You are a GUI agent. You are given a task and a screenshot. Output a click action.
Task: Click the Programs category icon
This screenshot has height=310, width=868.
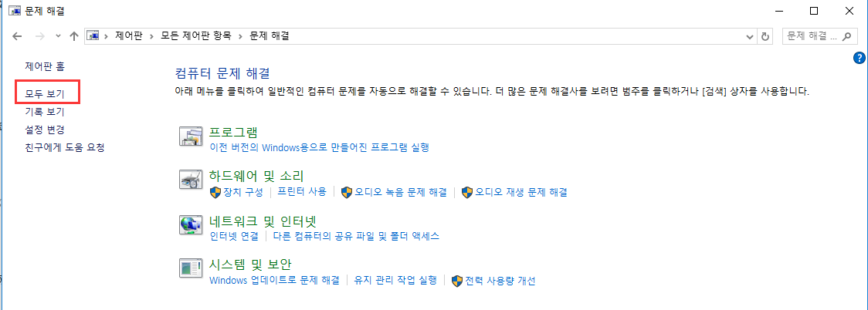click(190, 136)
